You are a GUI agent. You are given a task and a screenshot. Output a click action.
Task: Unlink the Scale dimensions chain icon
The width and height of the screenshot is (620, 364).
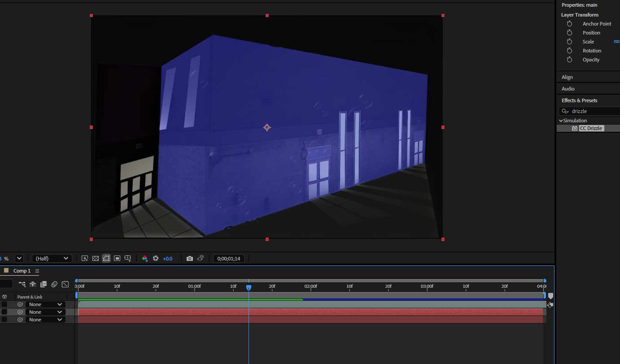(616, 41)
